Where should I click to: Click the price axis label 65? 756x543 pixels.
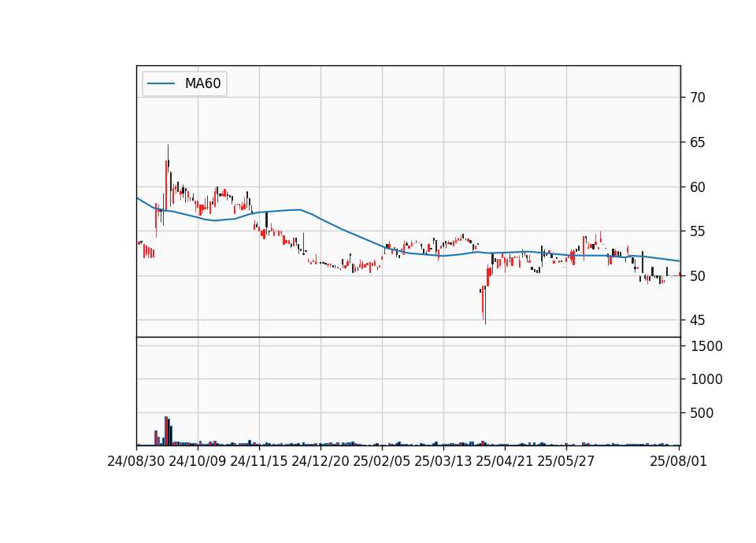tap(698, 142)
